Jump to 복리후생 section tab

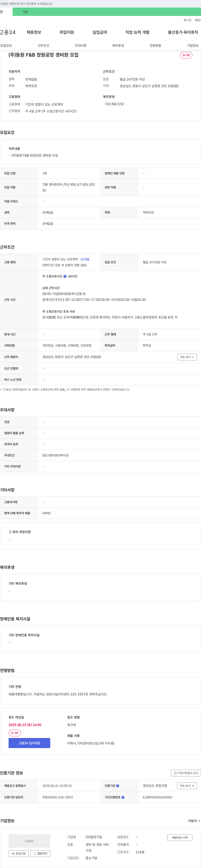pyautogui.click(x=118, y=45)
